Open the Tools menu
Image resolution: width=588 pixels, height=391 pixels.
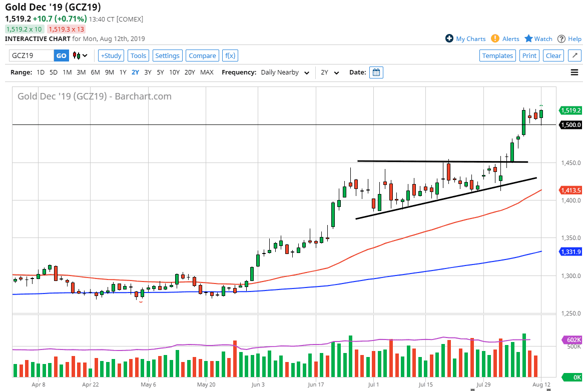138,55
